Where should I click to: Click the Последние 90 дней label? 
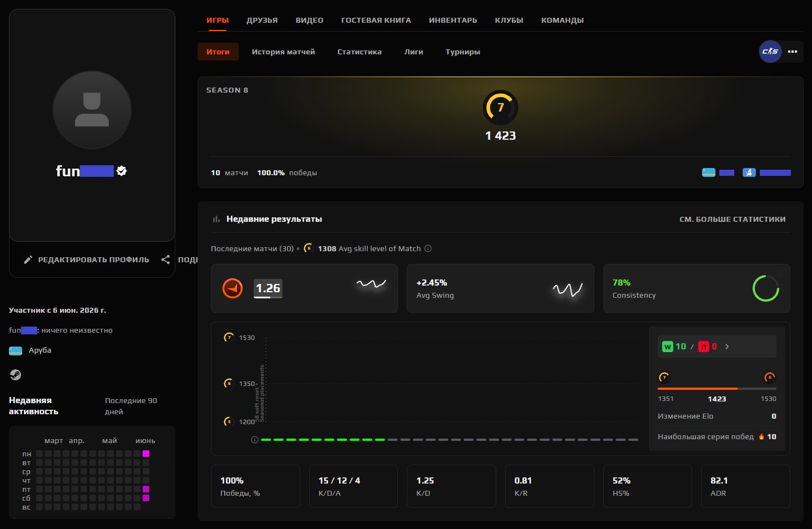[x=131, y=406]
